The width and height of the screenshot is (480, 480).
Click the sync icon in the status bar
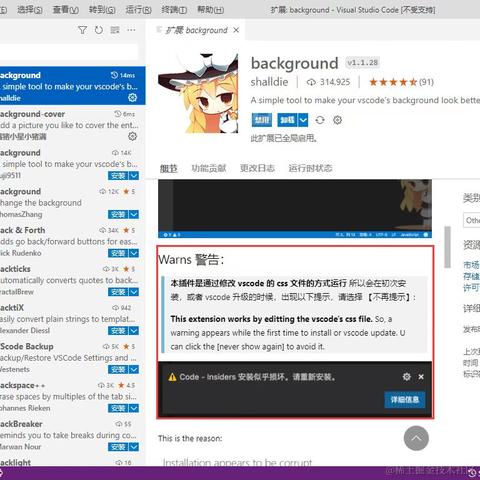[473, 472]
